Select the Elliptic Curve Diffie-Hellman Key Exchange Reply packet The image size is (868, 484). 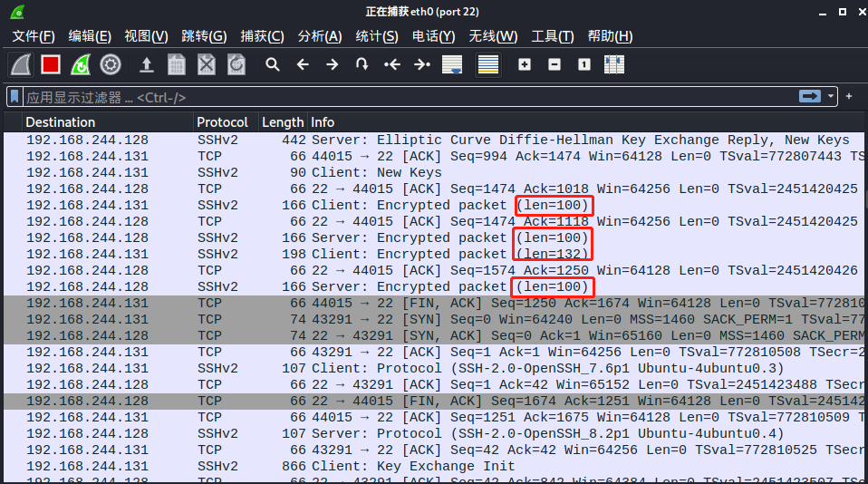(x=433, y=140)
